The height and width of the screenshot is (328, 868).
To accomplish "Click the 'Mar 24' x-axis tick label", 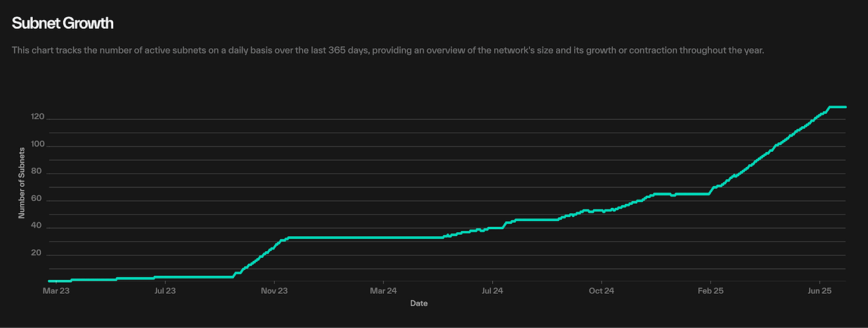I will (x=383, y=291).
